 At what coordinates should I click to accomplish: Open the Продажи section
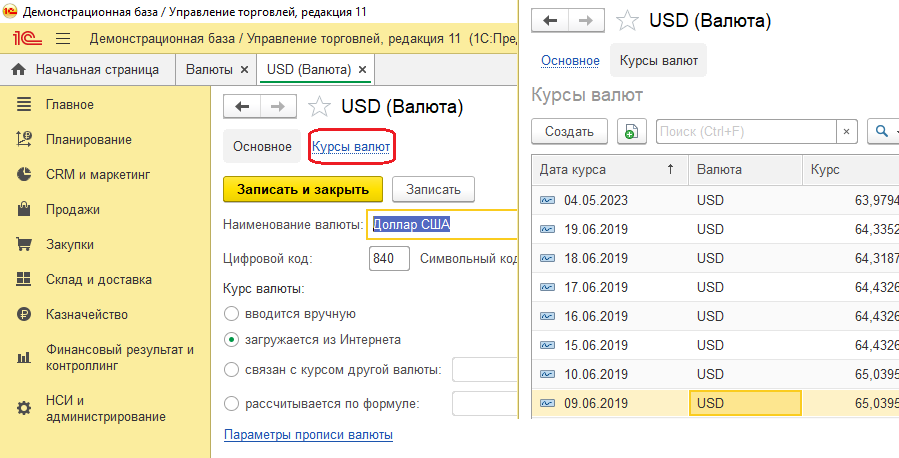coord(72,209)
